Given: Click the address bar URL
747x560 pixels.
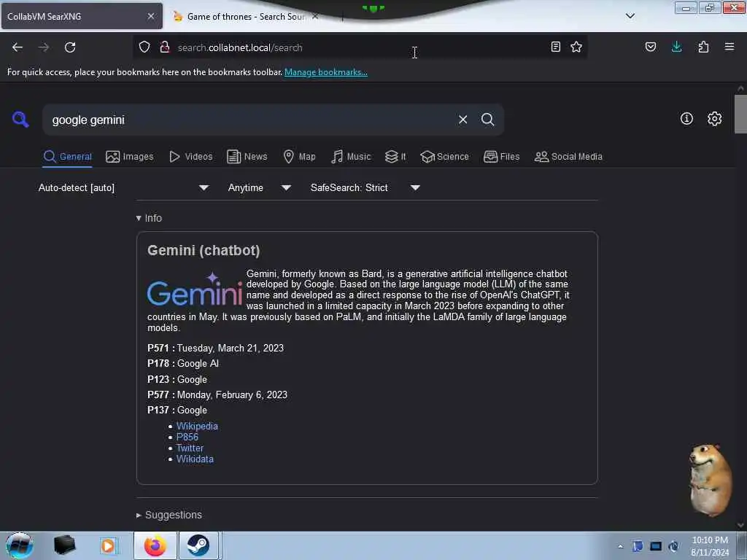Looking at the screenshot, I should pos(240,47).
